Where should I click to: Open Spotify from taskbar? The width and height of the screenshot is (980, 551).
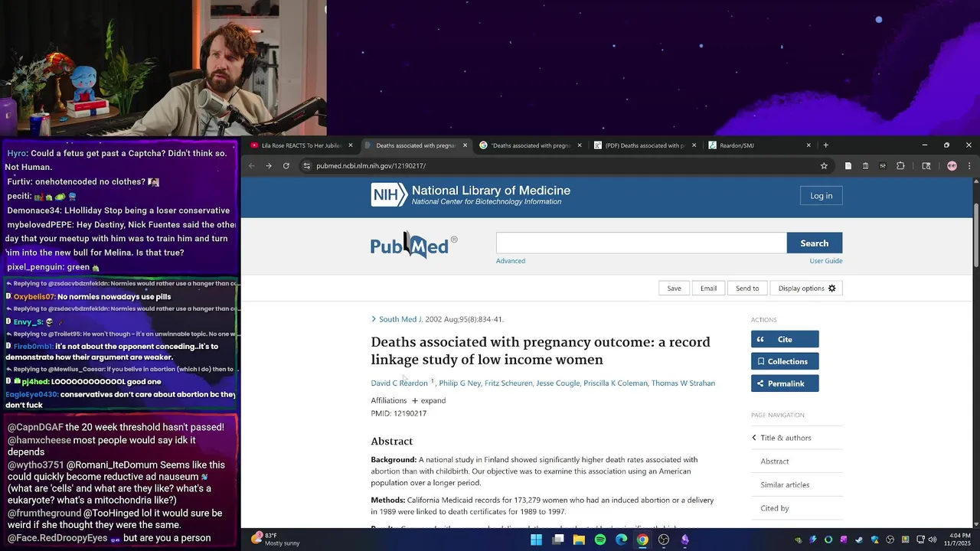(x=600, y=540)
